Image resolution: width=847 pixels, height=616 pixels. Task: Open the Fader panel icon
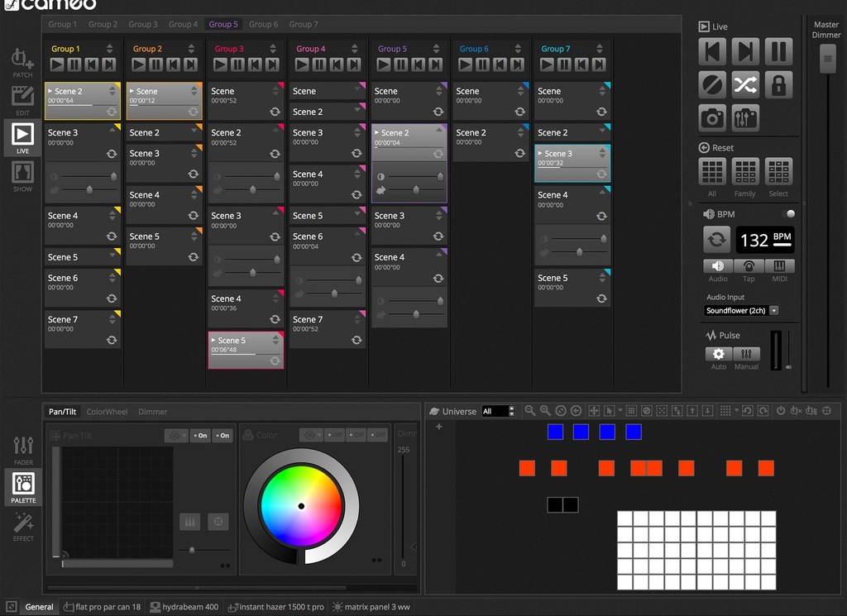(23, 451)
